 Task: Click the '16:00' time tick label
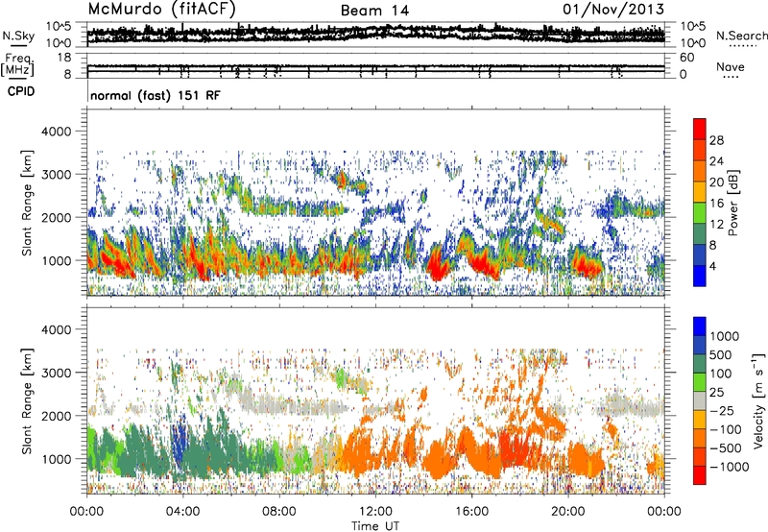471,512
